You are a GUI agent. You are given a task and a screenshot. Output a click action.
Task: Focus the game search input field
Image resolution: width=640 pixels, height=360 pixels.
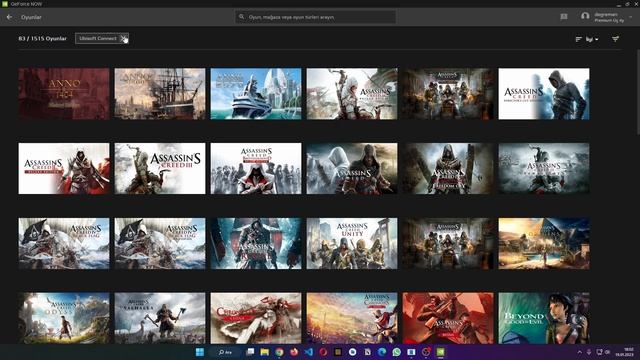(x=315, y=17)
